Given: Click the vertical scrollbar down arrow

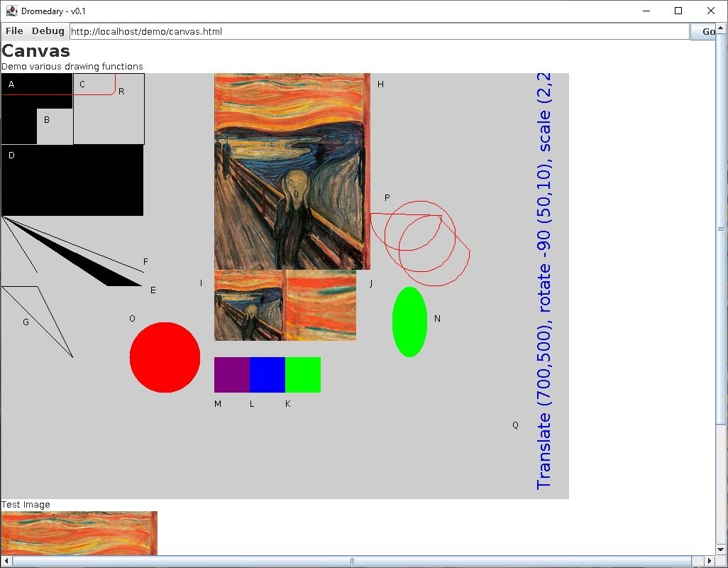Looking at the screenshot, I should pyautogui.click(x=721, y=550).
